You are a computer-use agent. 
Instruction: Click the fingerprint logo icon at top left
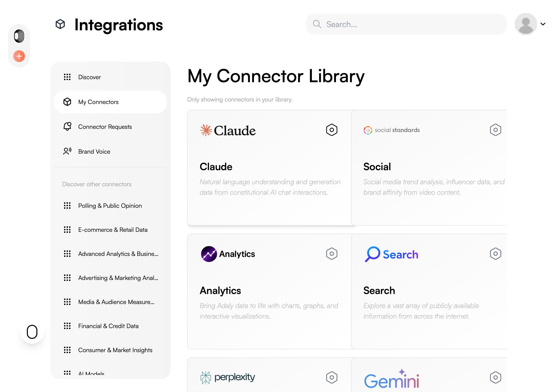point(19,36)
